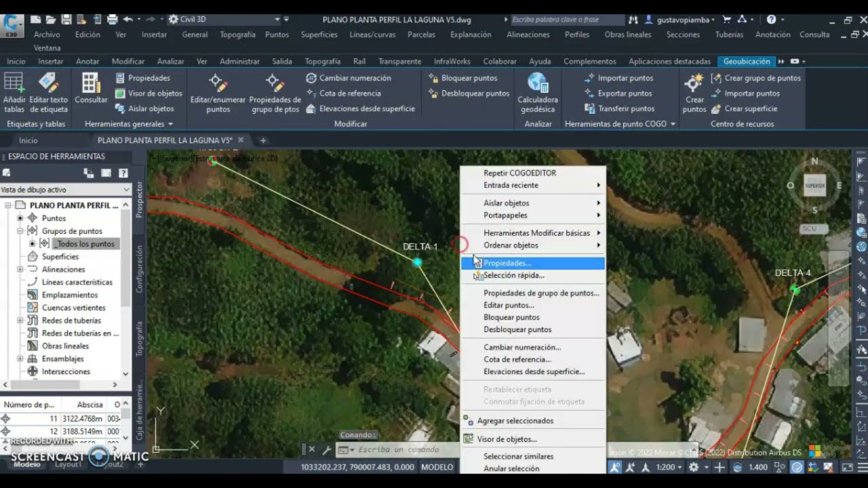Select _Todos los puntos tree item
The image size is (868, 488).
coord(85,244)
